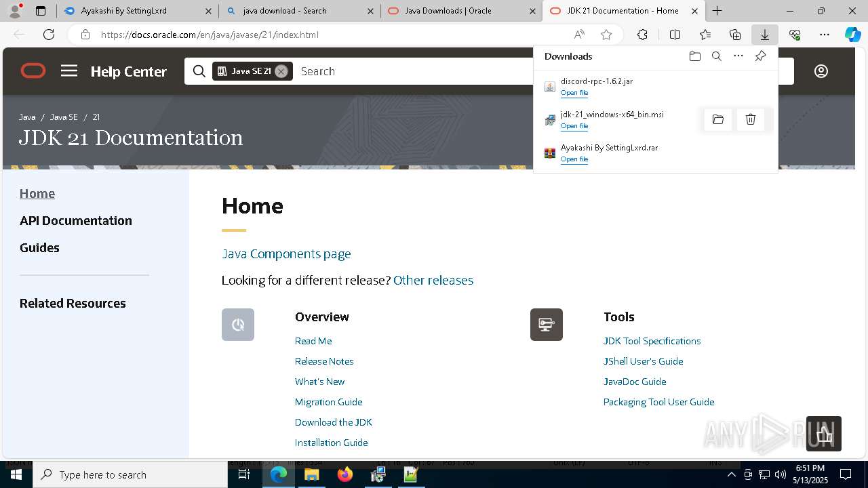Open file jdk-21_windows-x64_bin.msi
This screenshot has height=488, width=868.
(x=574, y=126)
